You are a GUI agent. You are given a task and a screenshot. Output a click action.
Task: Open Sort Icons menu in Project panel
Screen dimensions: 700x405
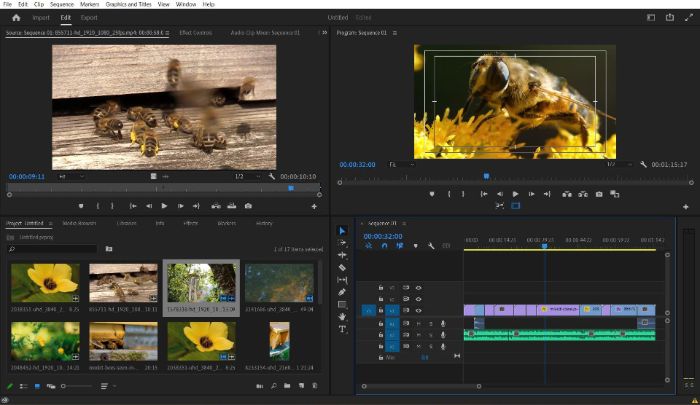pos(108,386)
